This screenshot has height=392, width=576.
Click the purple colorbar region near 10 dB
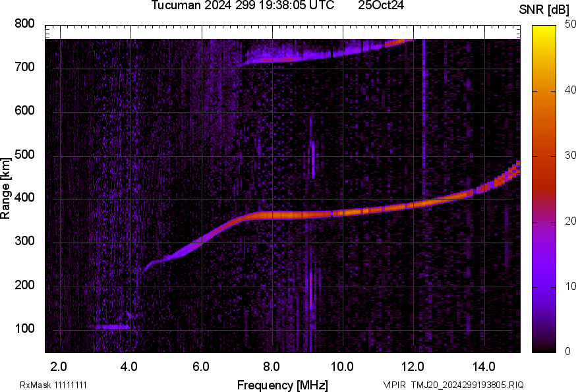(x=544, y=286)
